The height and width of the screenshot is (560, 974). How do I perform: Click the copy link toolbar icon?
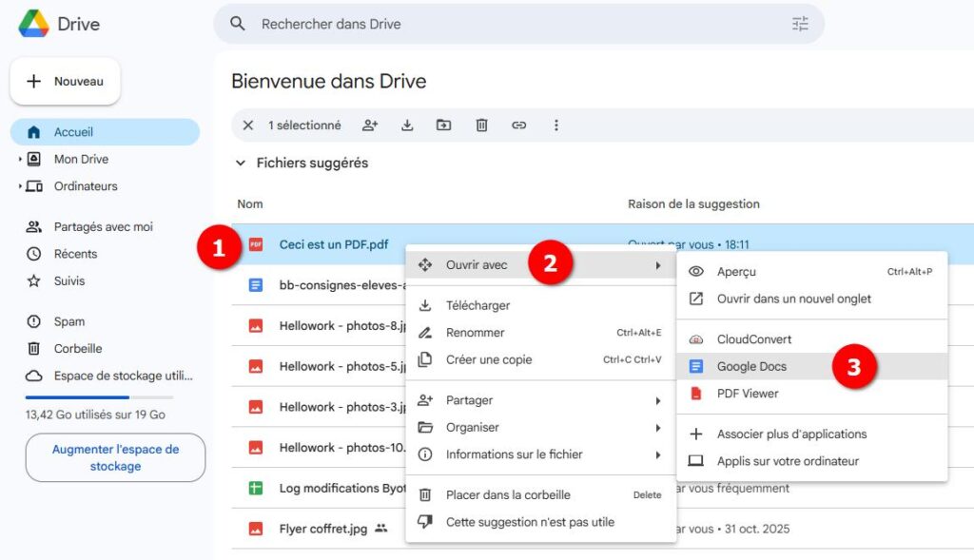point(518,126)
